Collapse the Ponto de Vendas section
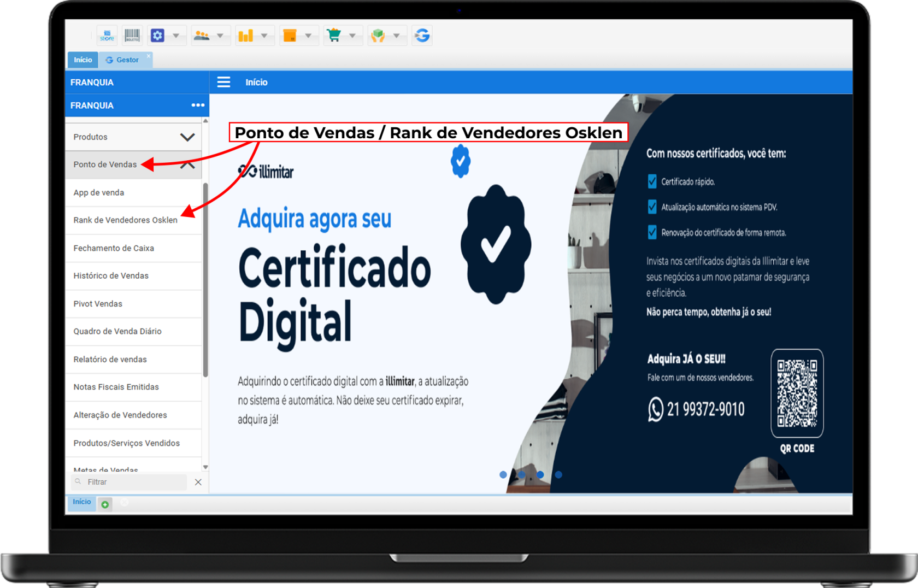The height and width of the screenshot is (588, 918). click(187, 164)
